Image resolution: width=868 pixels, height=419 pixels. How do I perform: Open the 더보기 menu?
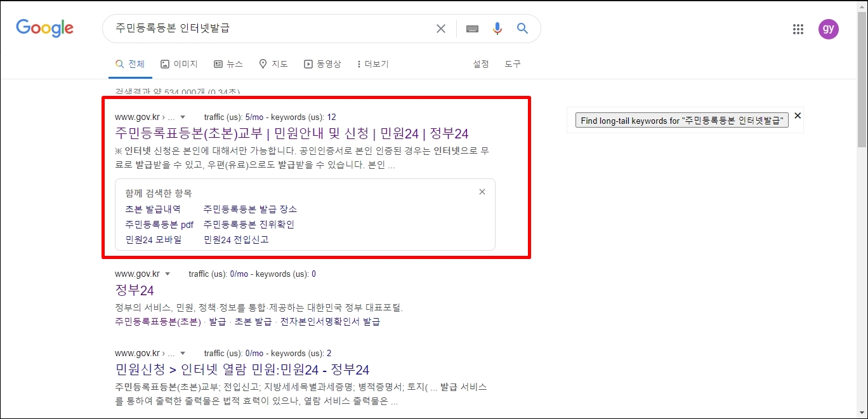[372, 64]
